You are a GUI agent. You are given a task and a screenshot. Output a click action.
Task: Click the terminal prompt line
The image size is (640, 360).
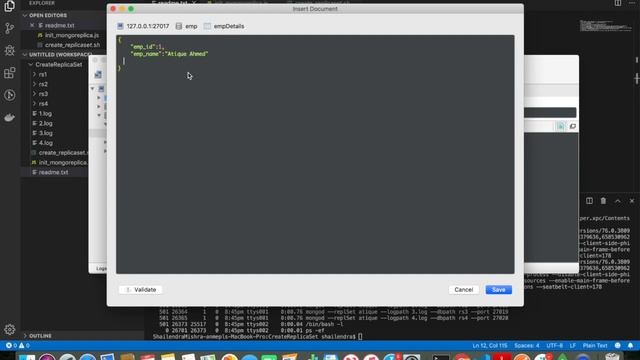click(257, 337)
